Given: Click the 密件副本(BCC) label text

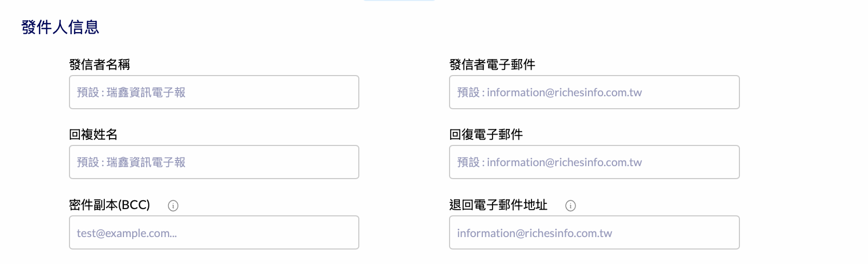Looking at the screenshot, I should click(109, 205).
